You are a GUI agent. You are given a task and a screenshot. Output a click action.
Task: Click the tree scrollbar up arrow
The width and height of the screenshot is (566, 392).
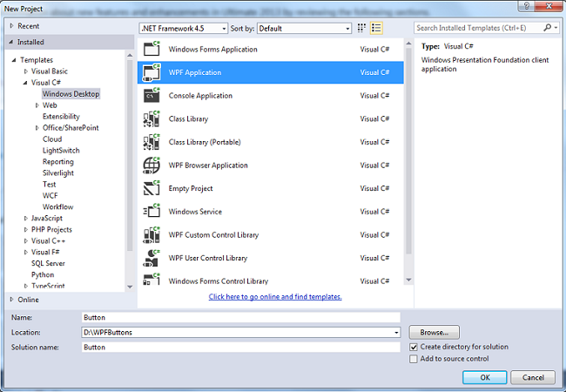click(130, 55)
